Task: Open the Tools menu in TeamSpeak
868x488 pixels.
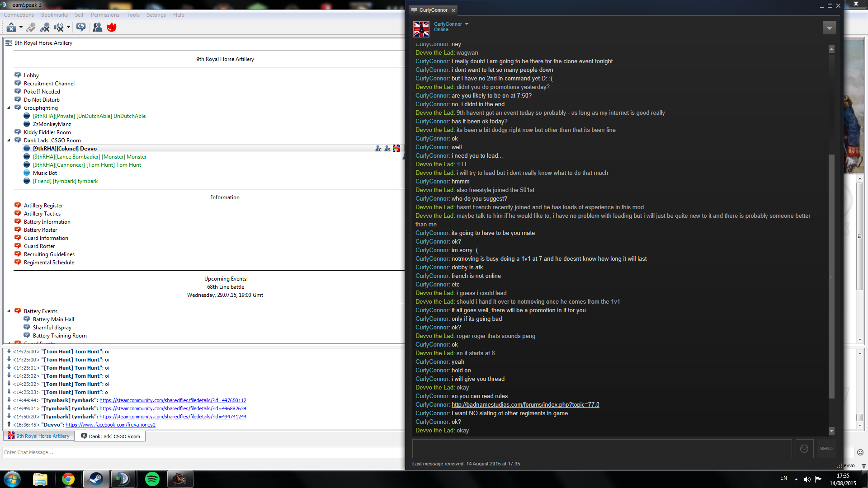Action: (133, 15)
